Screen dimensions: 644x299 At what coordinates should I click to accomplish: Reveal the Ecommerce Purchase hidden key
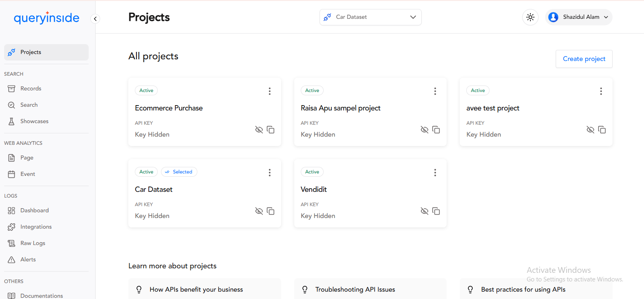(x=259, y=130)
